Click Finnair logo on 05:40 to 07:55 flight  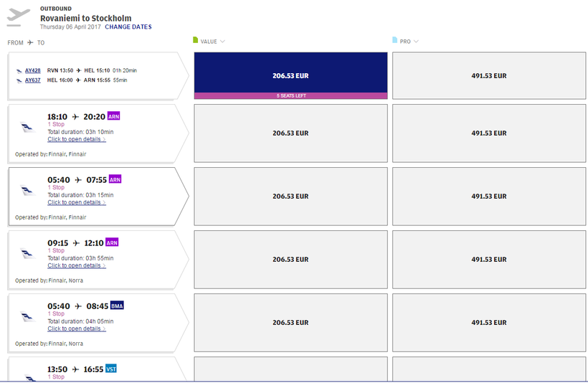[x=27, y=191]
